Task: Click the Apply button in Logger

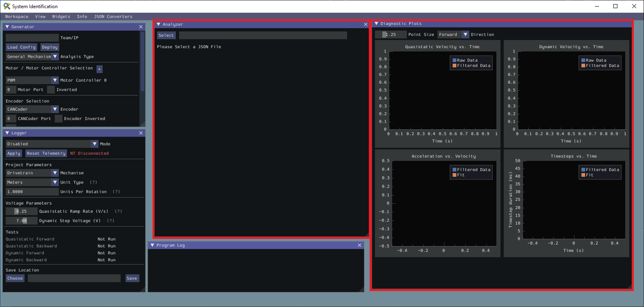Action: click(13, 153)
